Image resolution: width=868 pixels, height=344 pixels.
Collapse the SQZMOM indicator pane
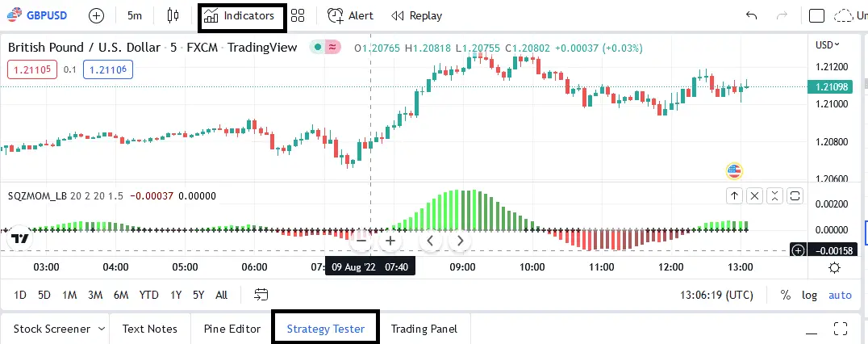(x=774, y=195)
